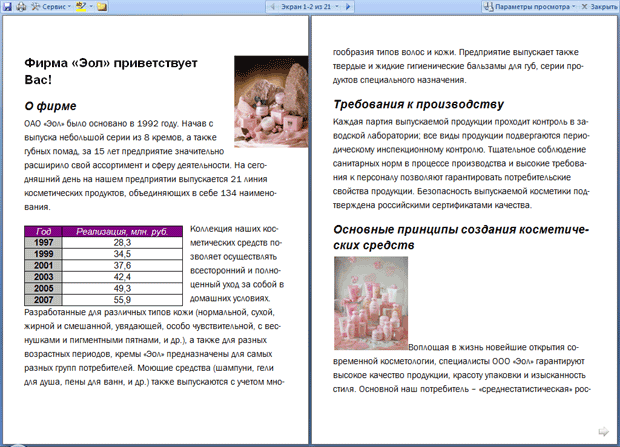Viewport: 620px width, 447px height.
Task: Click the cosmetics photo beside the title
Action: coord(271,102)
